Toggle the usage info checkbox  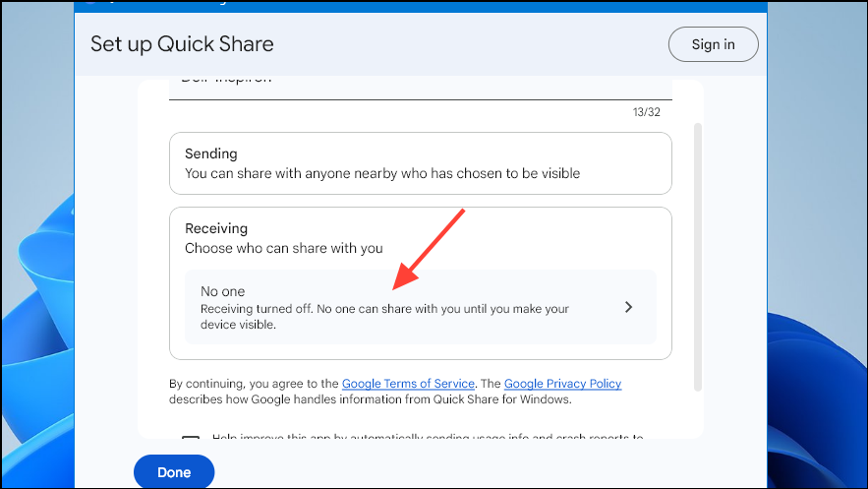coord(191,438)
